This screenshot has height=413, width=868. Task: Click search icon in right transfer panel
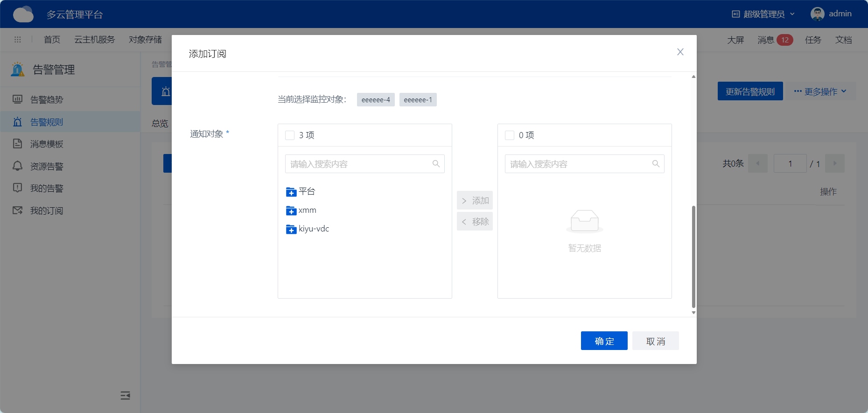[x=656, y=164]
